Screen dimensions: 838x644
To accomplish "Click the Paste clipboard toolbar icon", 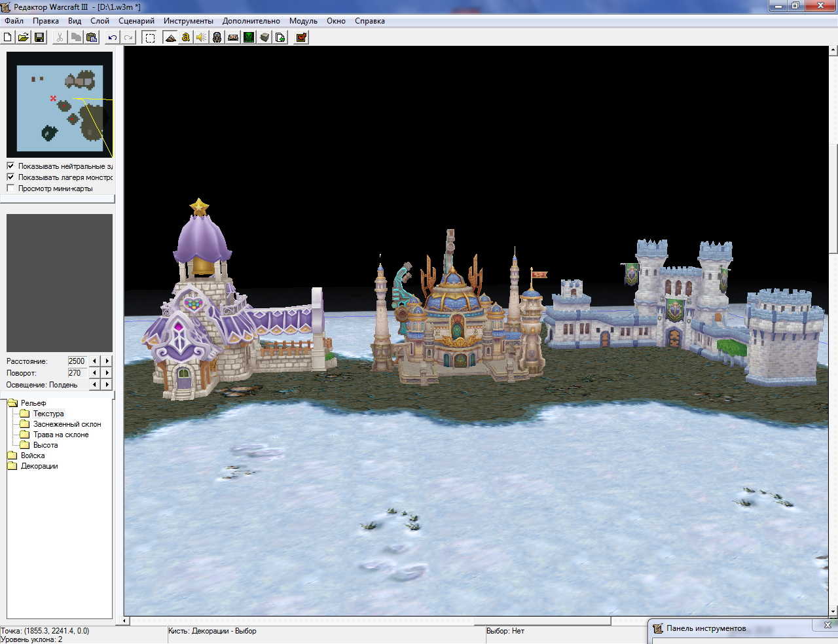I will [x=92, y=37].
